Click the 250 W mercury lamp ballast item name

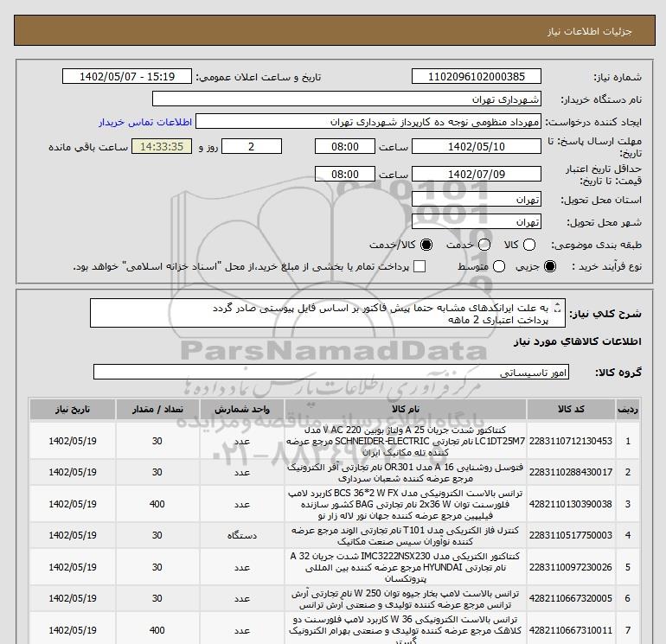(406, 598)
